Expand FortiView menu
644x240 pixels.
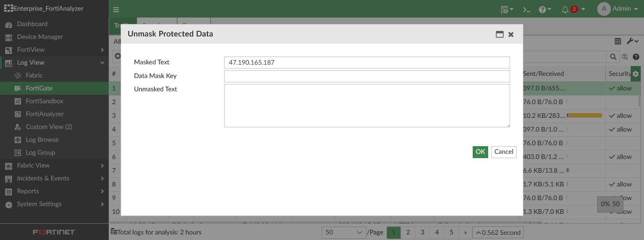(x=54, y=50)
